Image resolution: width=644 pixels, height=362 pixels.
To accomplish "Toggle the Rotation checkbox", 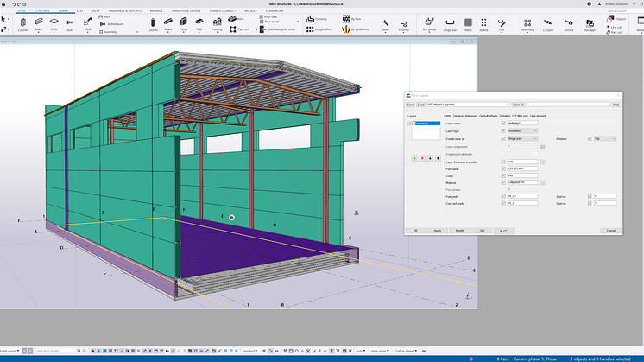I will (590, 138).
